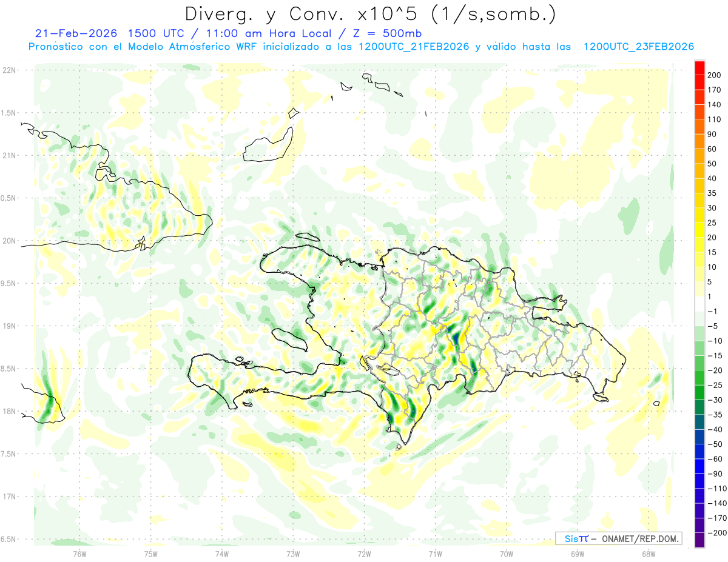Click the dark purple colorbar segment below -200
Viewport: 728px width, 562px height.
tap(699, 540)
